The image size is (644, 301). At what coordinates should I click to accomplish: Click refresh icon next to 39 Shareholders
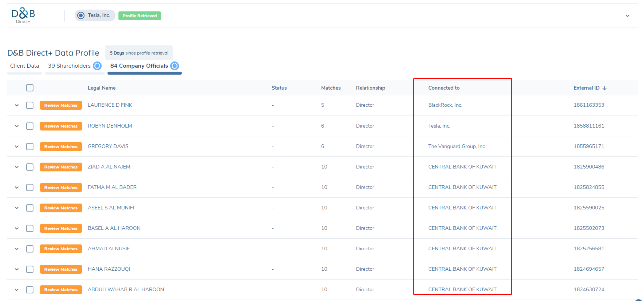(97, 66)
